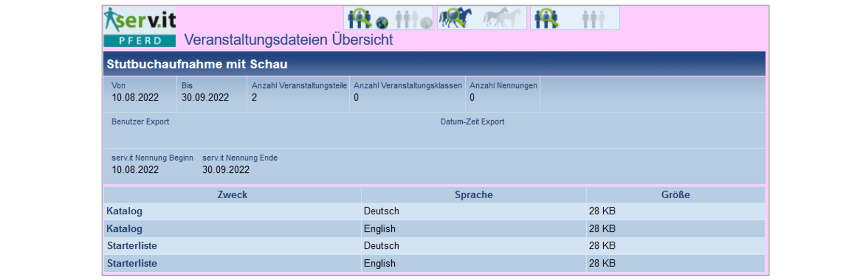Click the Anzahl Veranstaltungsteile label

(299, 85)
